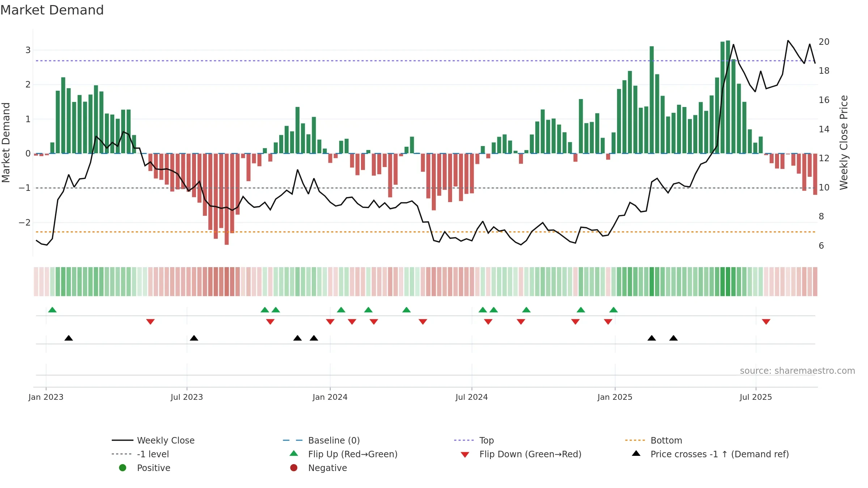This screenshot has height=488, width=868.
Task: Click the red Flip Down triangle in legend
Action: 465,455
